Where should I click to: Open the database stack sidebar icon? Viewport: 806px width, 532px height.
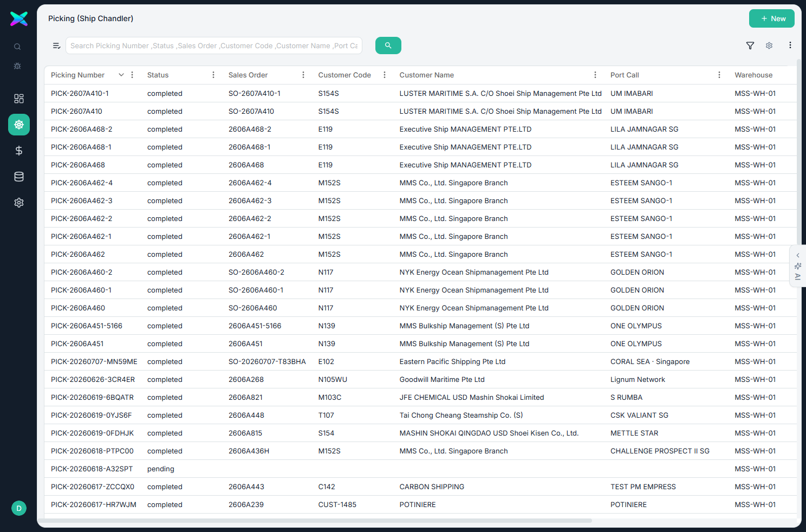click(19, 177)
